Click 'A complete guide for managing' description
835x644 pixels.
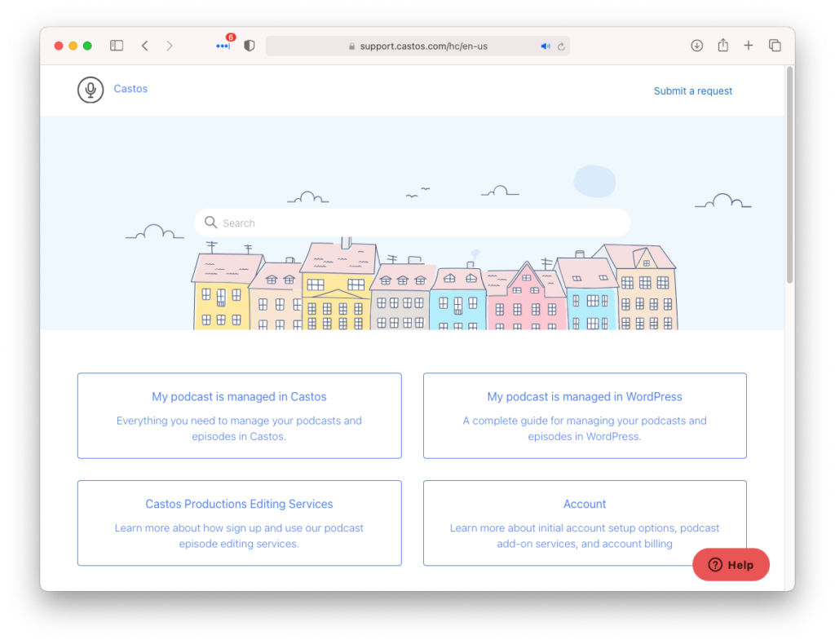(585, 429)
